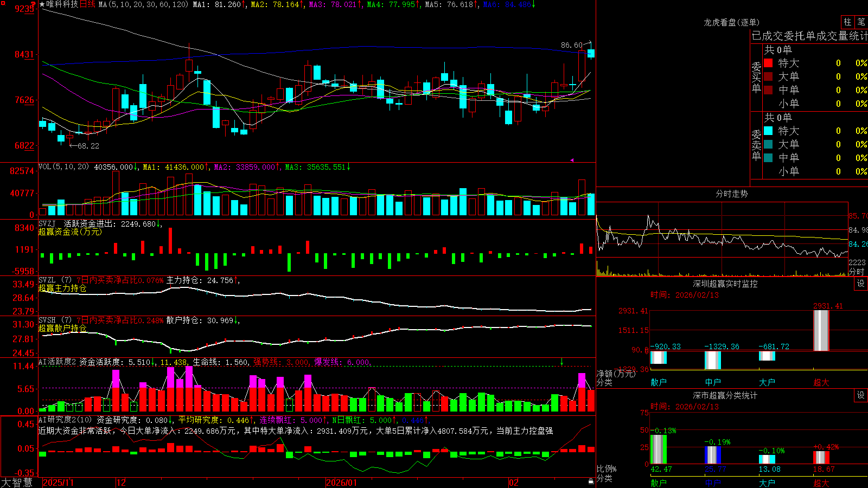Click the 日线 period label
Screen dimensions: 868x488
(87, 4)
